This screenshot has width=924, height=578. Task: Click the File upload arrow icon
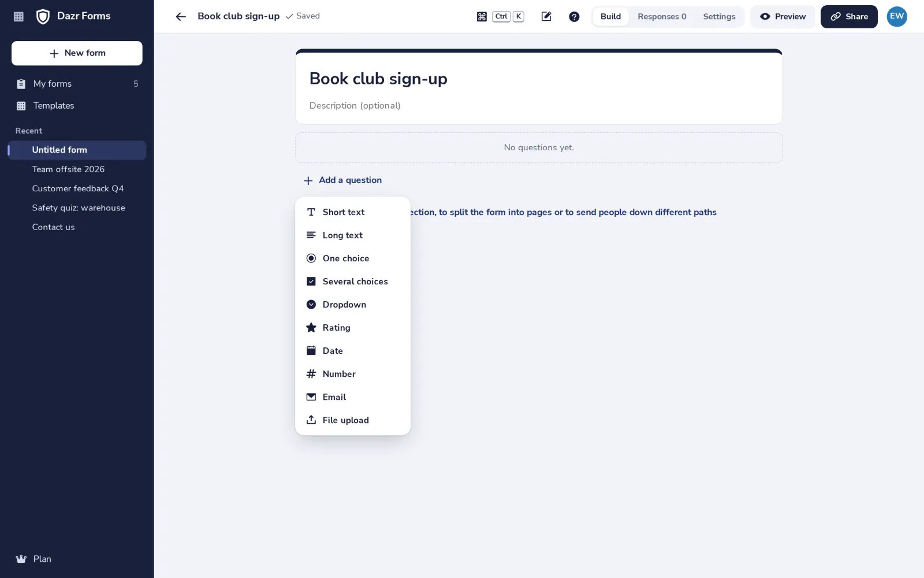311,420
